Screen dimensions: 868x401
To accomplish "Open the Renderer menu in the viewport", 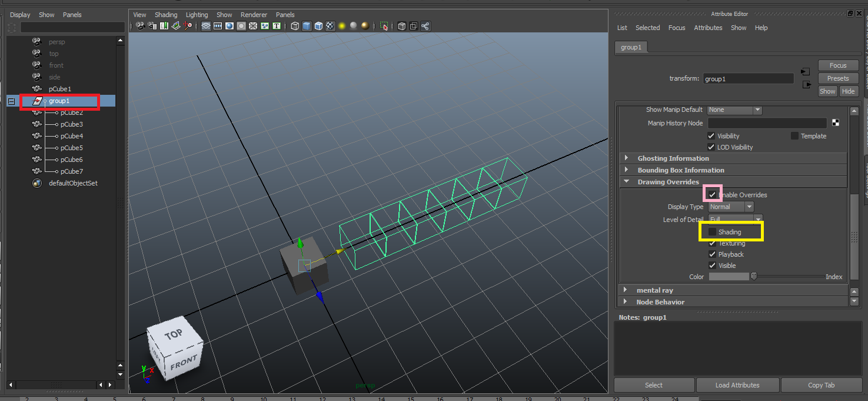I will tap(254, 15).
